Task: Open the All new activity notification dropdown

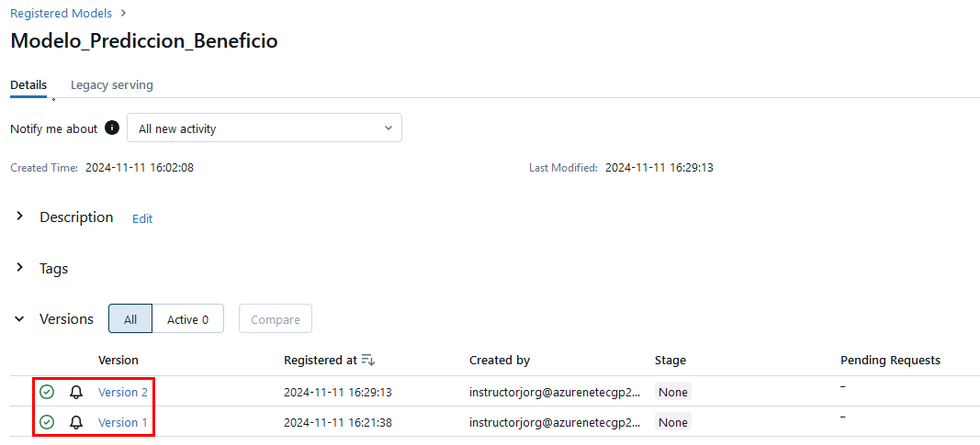Action: [x=265, y=128]
